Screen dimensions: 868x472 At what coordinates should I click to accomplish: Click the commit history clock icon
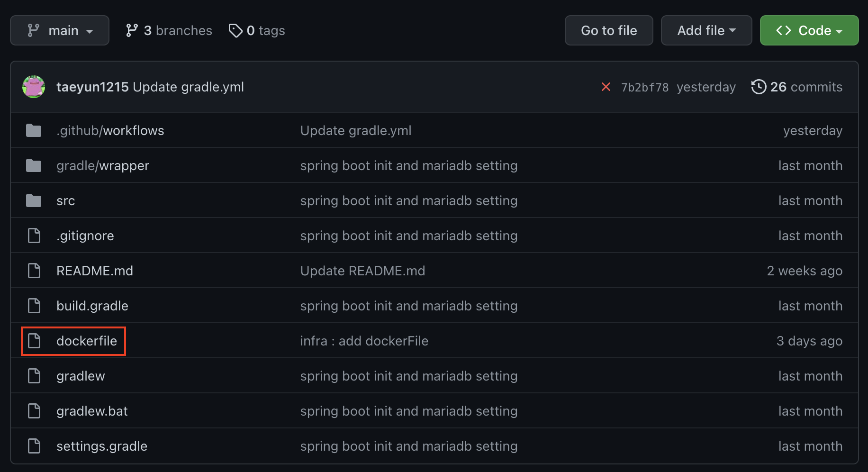(759, 87)
